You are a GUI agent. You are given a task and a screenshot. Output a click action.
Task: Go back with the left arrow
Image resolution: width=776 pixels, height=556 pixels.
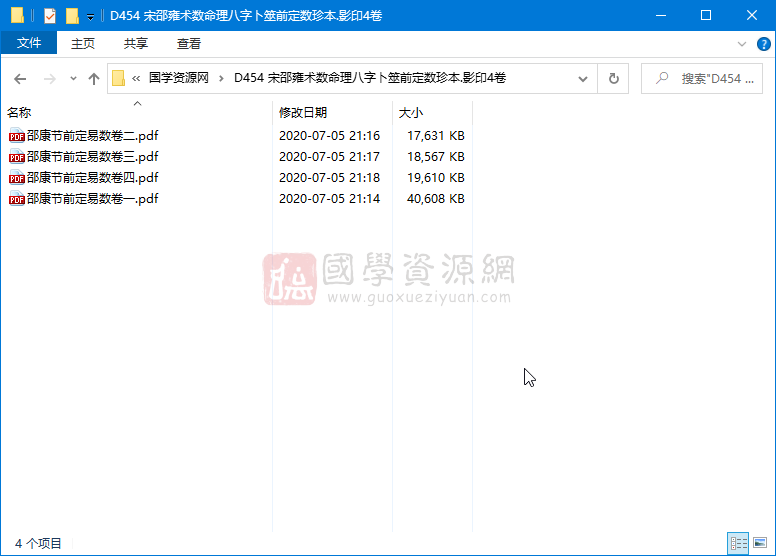coord(20,79)
